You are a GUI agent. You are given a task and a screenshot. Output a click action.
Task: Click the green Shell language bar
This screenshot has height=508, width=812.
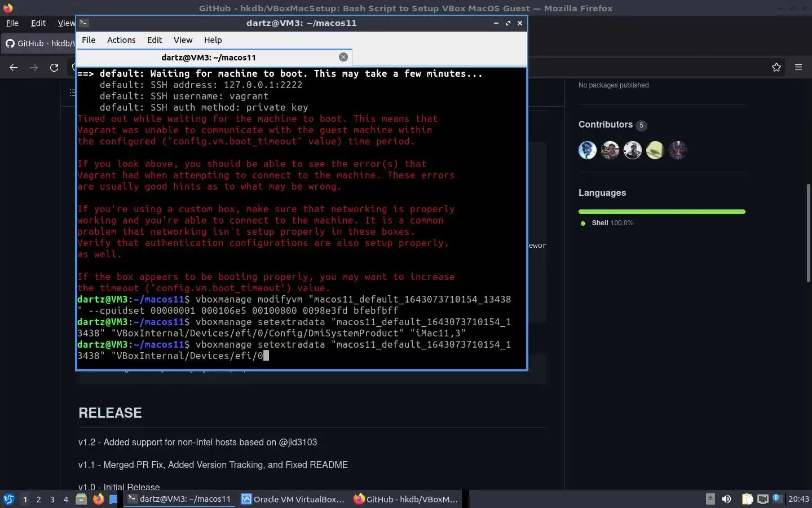pos(662,212)
